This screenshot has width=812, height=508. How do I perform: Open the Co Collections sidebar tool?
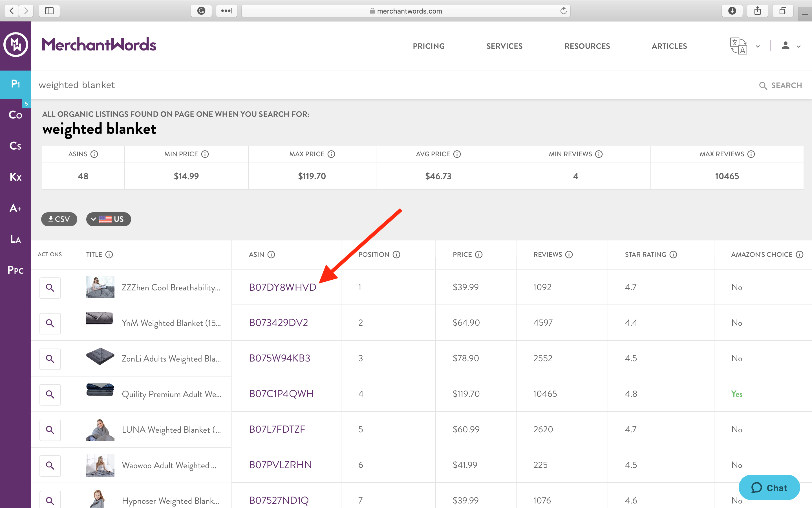tap(16, 115)
